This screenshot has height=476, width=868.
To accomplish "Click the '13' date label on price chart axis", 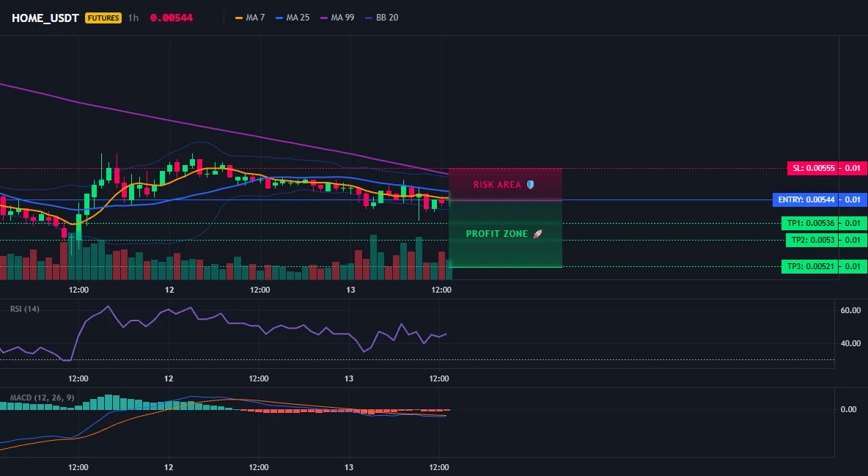I will coord(350,290).
